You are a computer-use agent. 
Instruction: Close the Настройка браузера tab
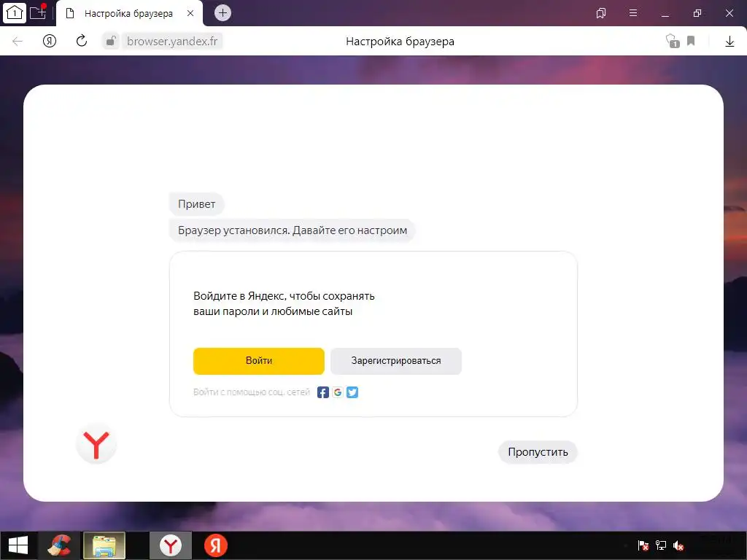coord(190,13)
